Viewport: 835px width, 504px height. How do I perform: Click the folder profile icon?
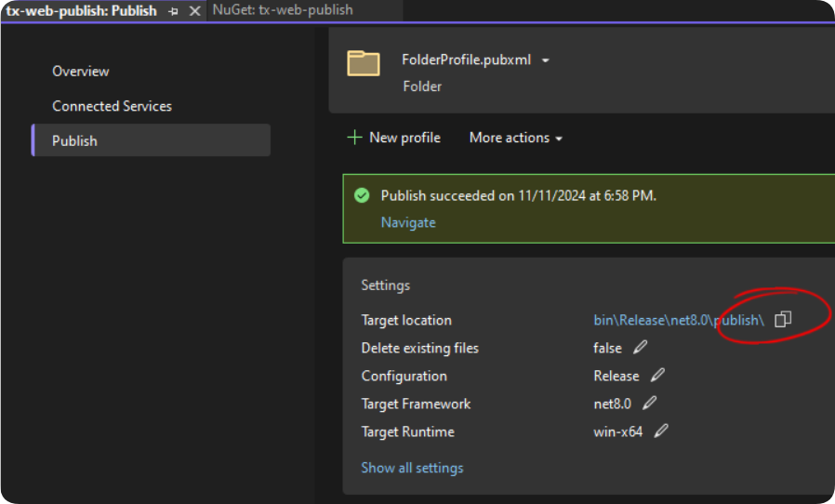pos(364,63)
